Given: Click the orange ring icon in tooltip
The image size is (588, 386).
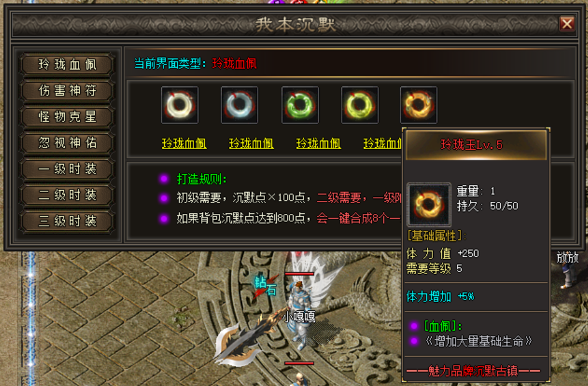Looking at the screenshot, I should 429,204.
